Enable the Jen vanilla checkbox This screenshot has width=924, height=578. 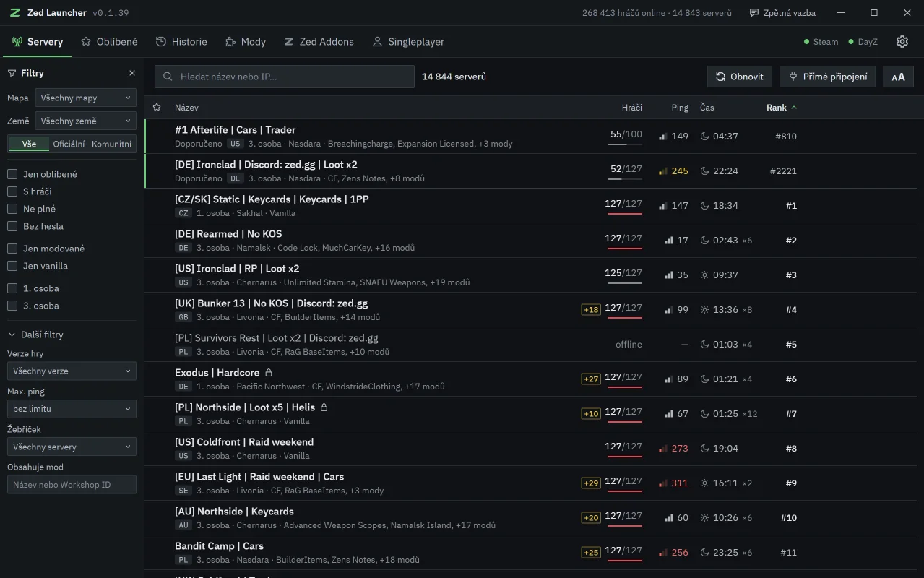point(12,266)
